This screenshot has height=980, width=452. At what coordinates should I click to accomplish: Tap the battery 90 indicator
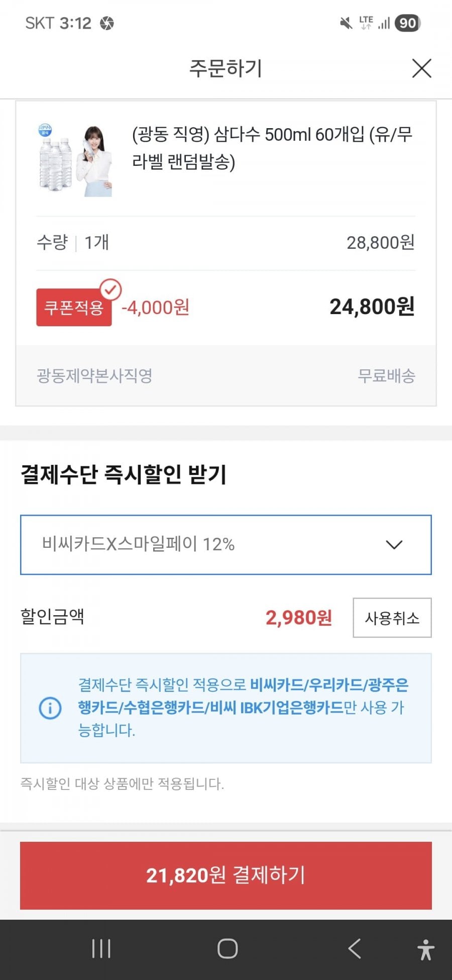407,23
